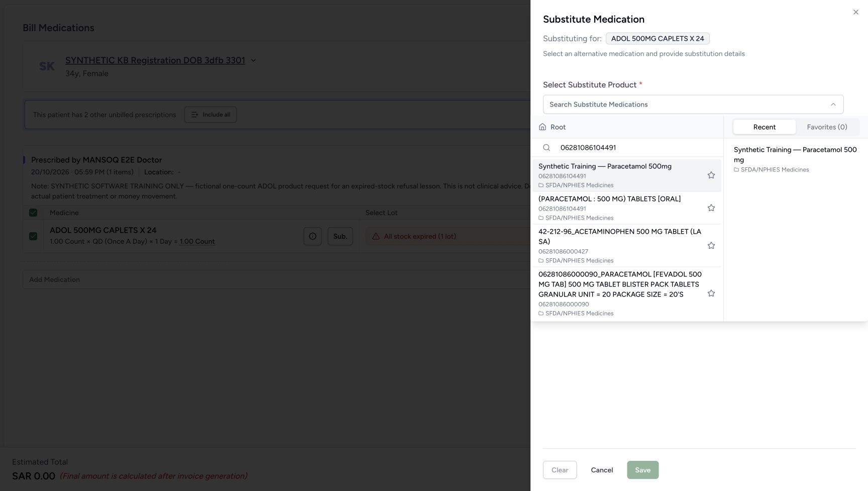
Task: Click the Root home icon
Action: click(542, 127)
